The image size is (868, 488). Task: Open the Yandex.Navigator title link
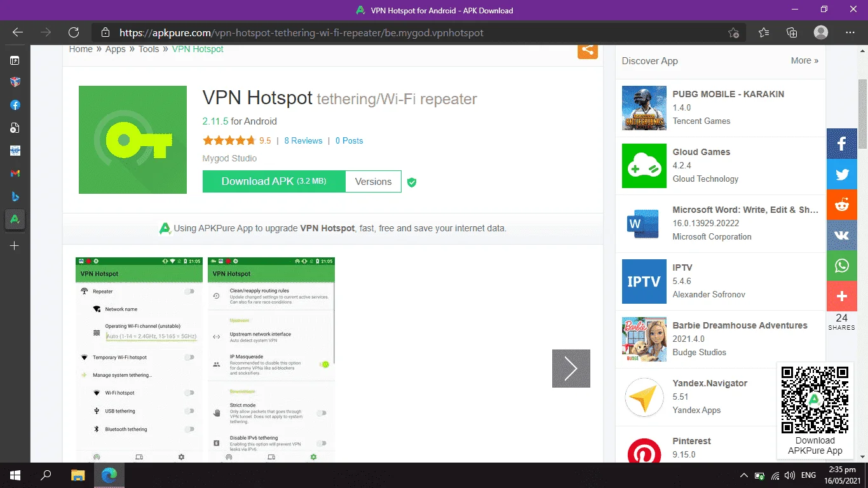[710, 383]
